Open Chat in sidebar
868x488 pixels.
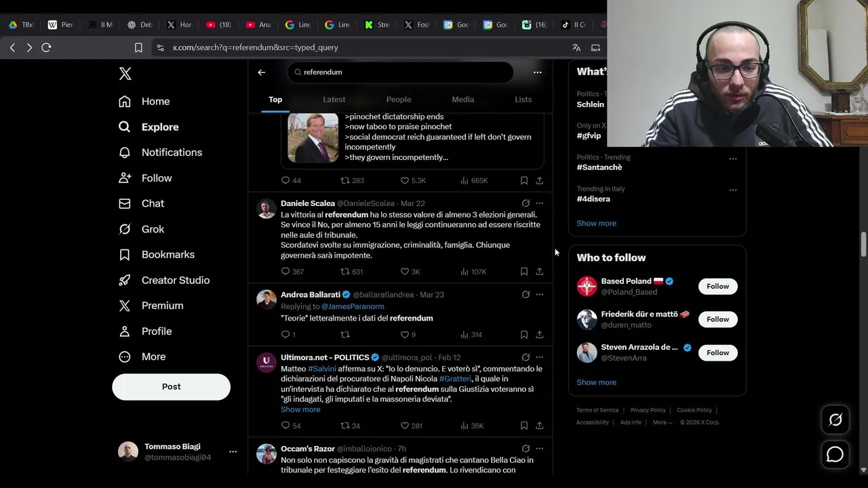(x=142, y=203)
